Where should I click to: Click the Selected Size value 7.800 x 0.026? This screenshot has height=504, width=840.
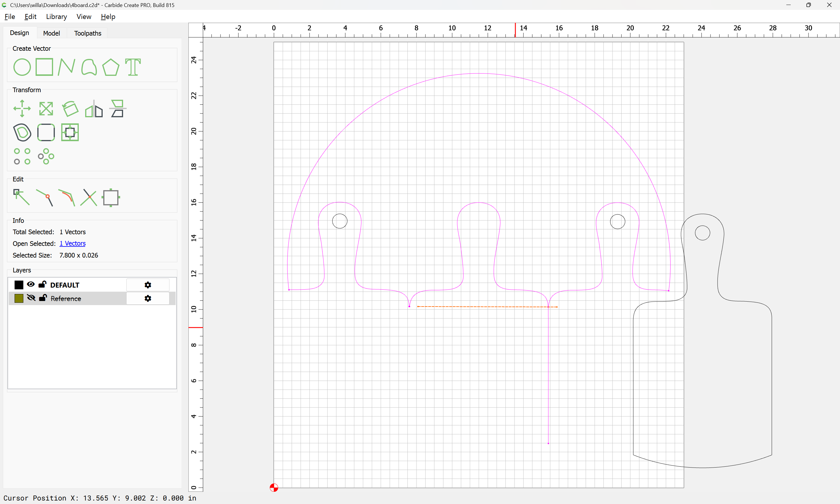[x=79, y=256]
